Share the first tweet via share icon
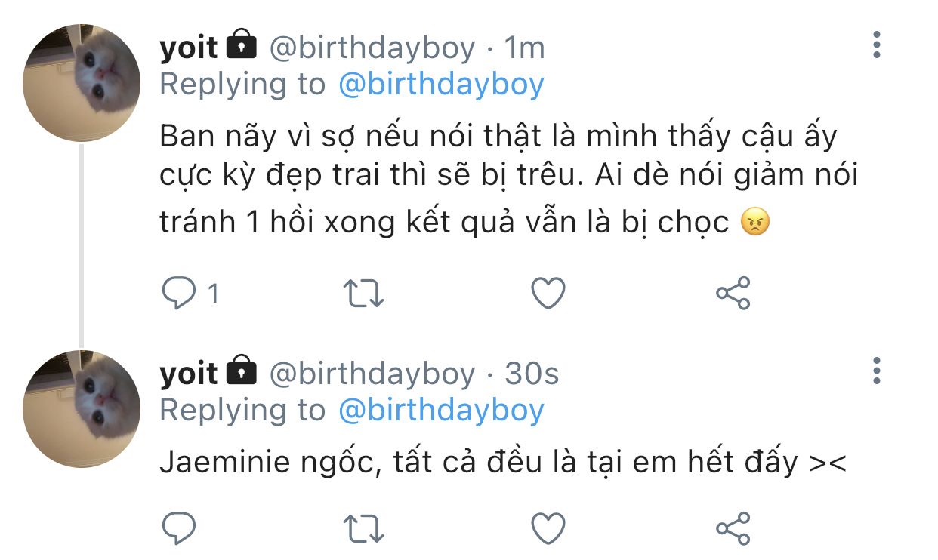Screen dimensions: 938x560 pos(733,294)
